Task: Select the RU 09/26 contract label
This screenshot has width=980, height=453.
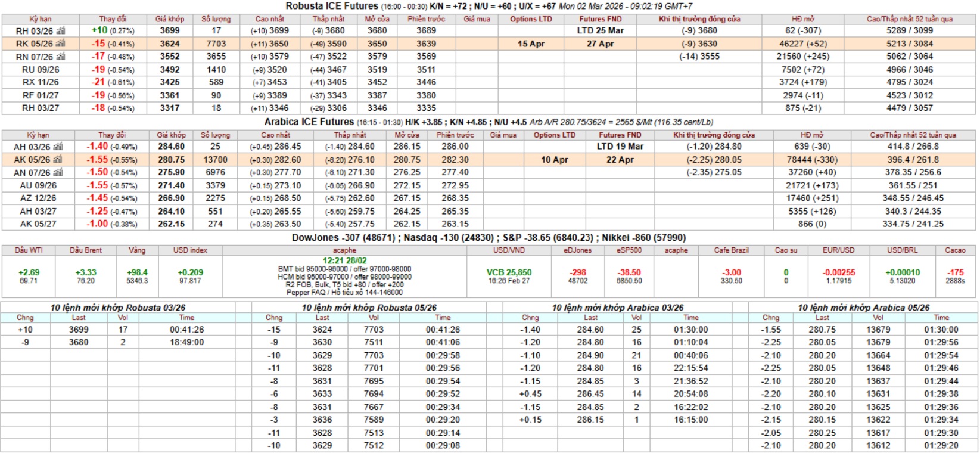Action: [41, 70]
